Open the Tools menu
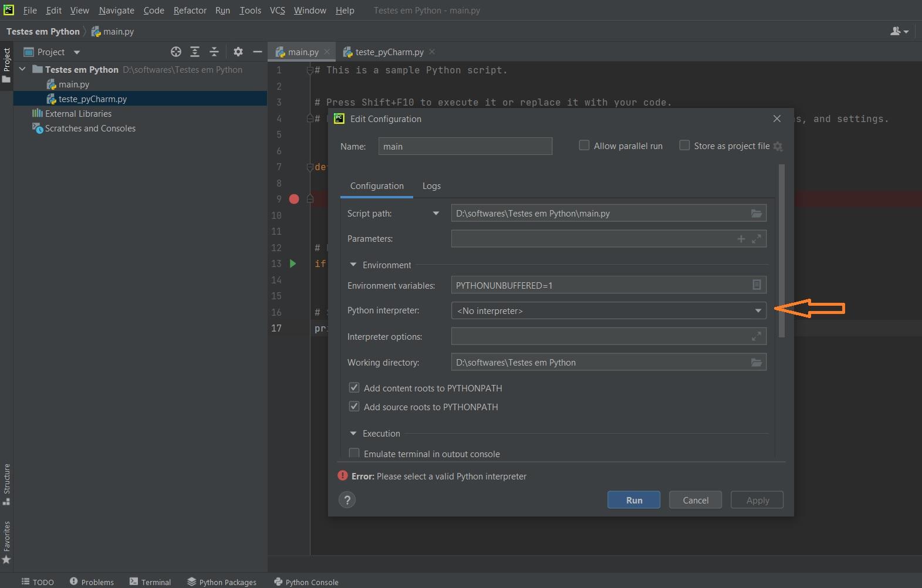922x588 pixels. tap(250, 11)
